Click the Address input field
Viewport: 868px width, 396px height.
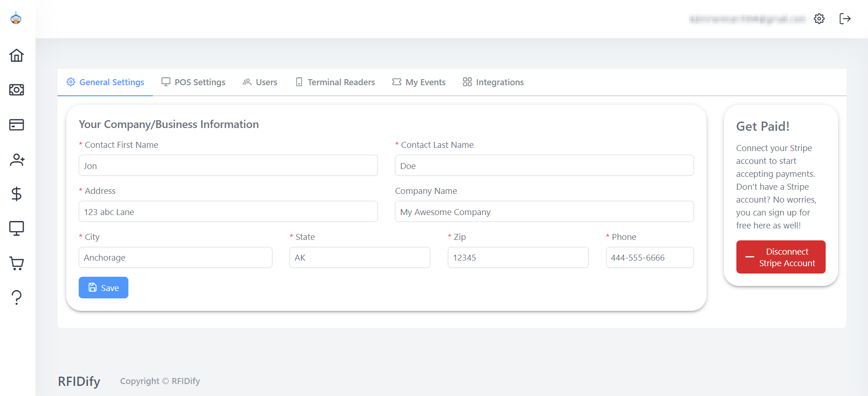[x=228, y=211]
